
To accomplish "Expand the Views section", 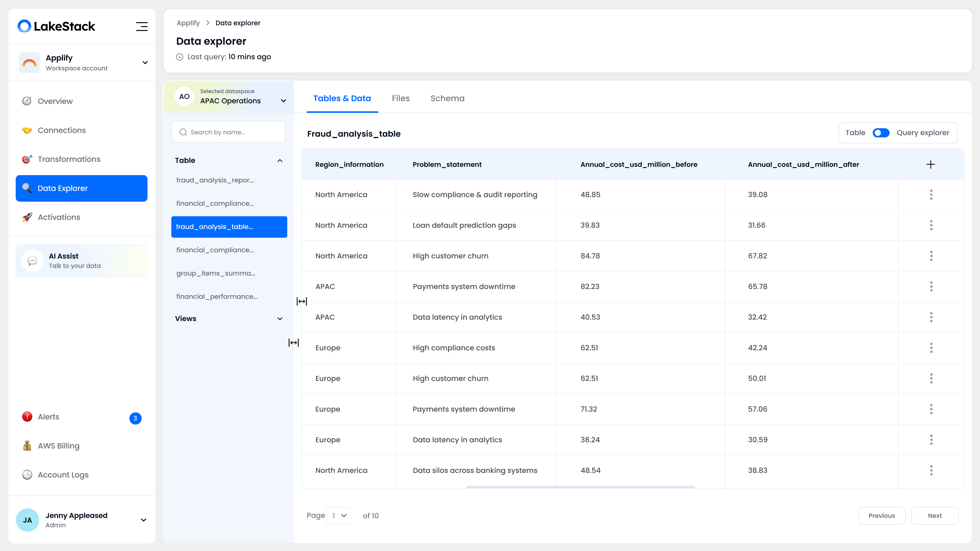I will click(280, 319).
